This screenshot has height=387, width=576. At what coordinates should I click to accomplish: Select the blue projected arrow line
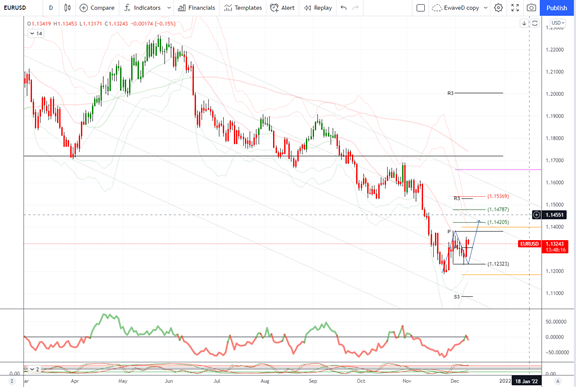(474, 242)
